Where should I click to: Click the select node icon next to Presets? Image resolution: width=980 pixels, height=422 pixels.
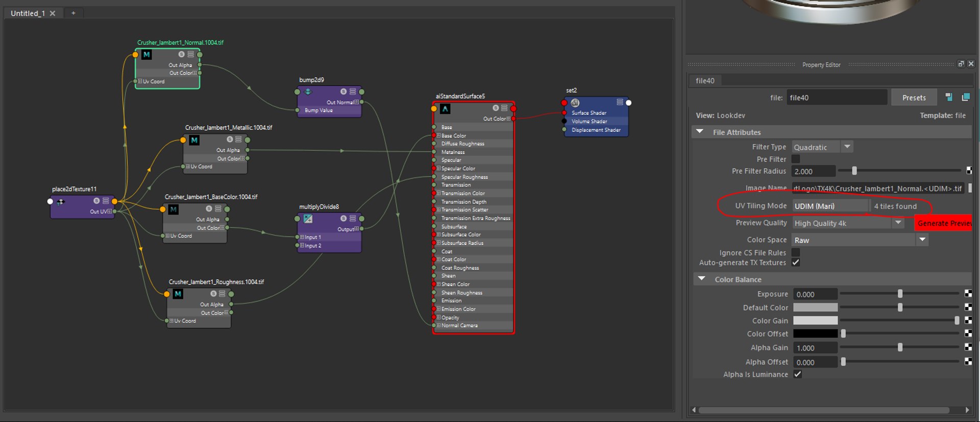click(949, 97)
